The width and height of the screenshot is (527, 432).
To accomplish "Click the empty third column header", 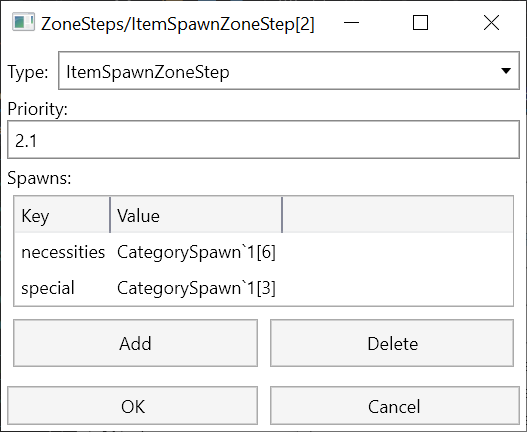I will [398, 215].
